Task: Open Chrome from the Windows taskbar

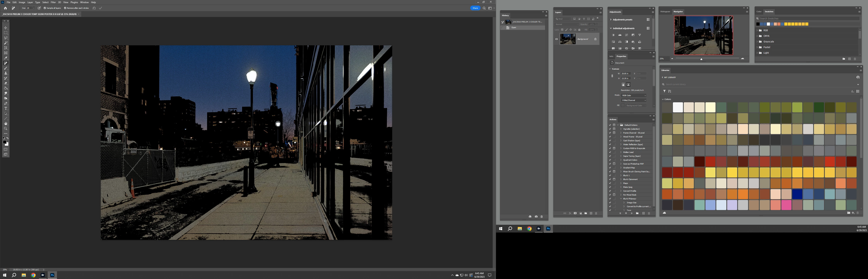Action: click(33, 275)
